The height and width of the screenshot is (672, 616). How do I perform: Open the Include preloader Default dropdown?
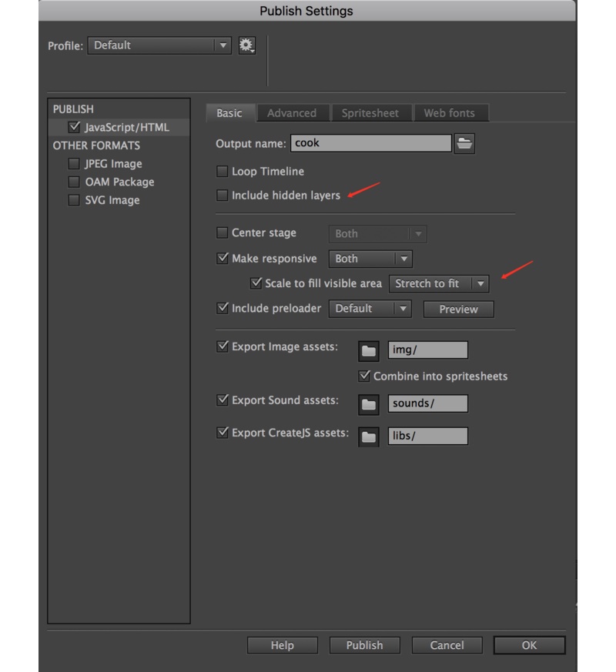370,309
